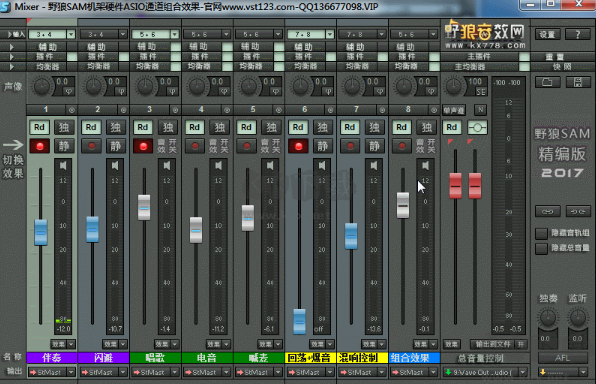Click the left red master fader
The height and width of the screenshot is (384, 596).
pyautogui.click(x=455, y=186)
